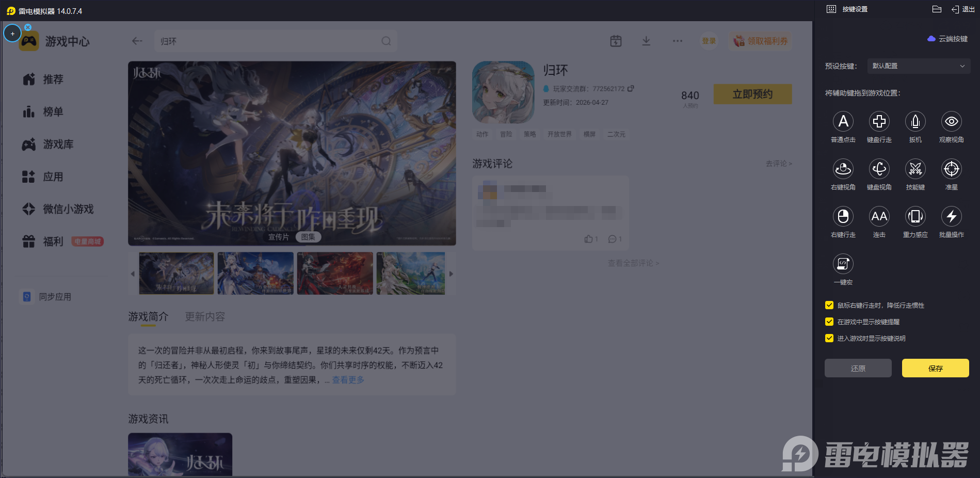Open the 归环 news thumbnail under 游戏资讯
This screenshot has height=478, width=980.
point(180,454)
